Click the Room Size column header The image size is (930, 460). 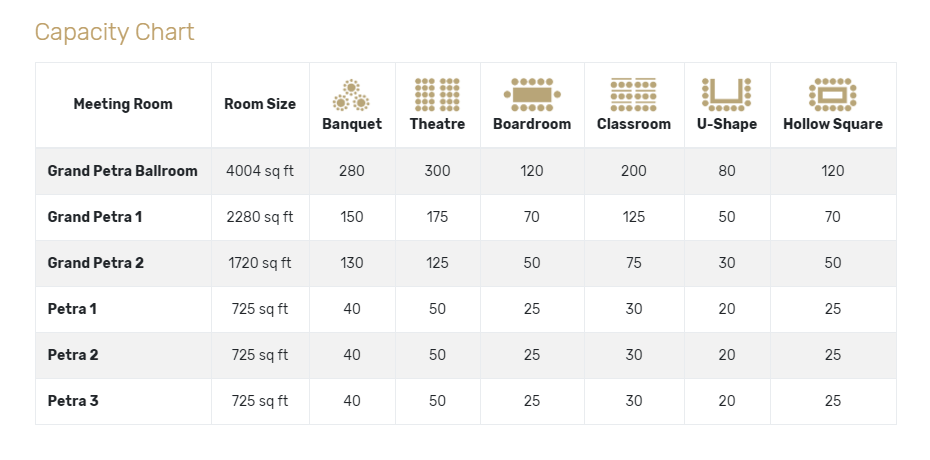point(260,104)
